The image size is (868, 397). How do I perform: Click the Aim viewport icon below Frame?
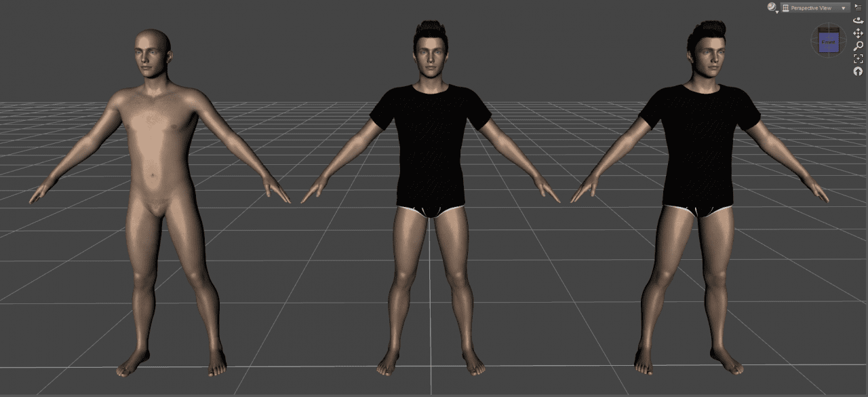pos(859,71)
